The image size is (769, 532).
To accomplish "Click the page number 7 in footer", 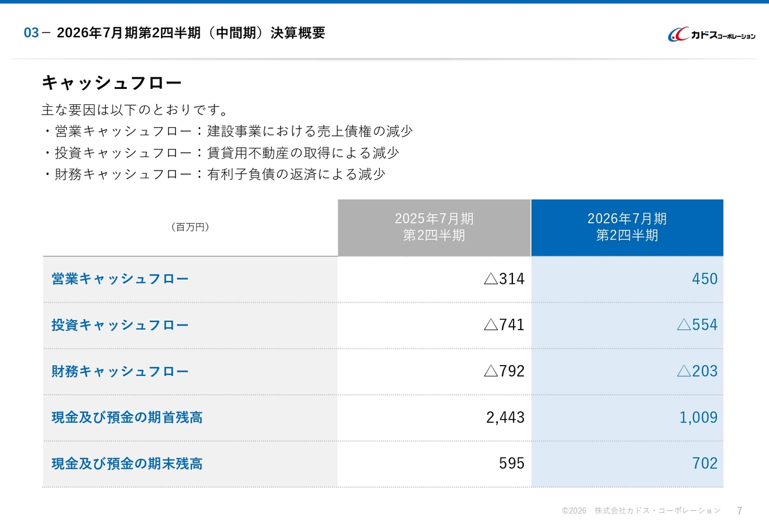I will [x=740, y=511].
